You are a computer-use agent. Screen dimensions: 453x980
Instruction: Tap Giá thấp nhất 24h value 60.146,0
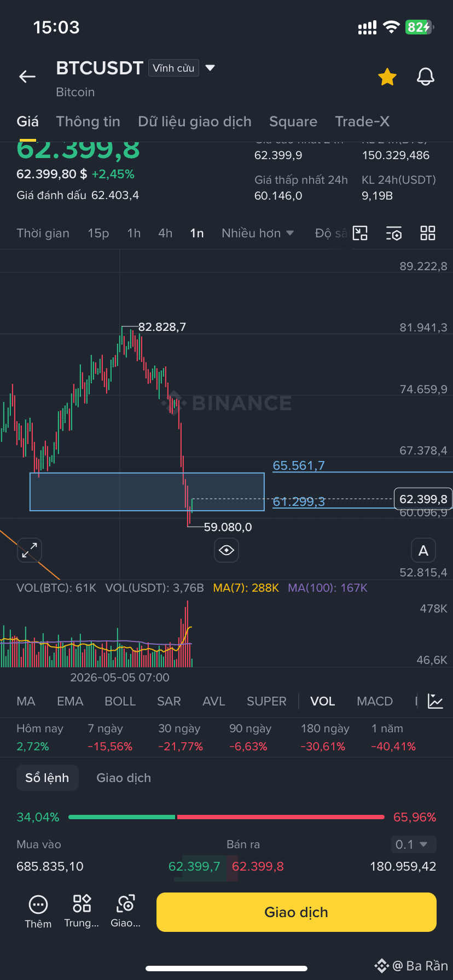[x=278, y=196]
